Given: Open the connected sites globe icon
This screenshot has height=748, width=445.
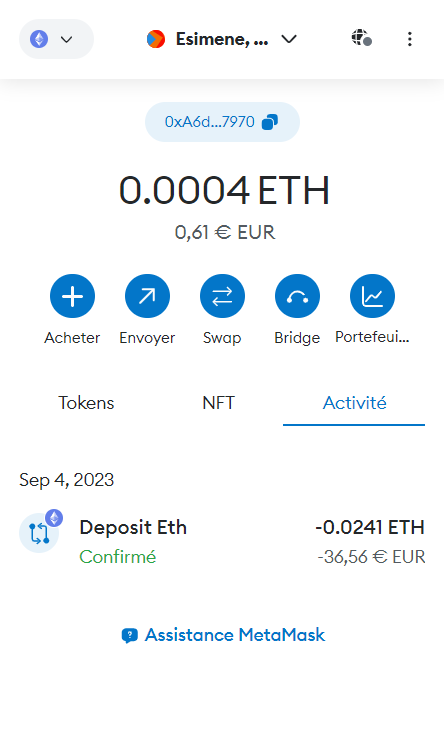Looking at the screenshot, I should point(362,38).
